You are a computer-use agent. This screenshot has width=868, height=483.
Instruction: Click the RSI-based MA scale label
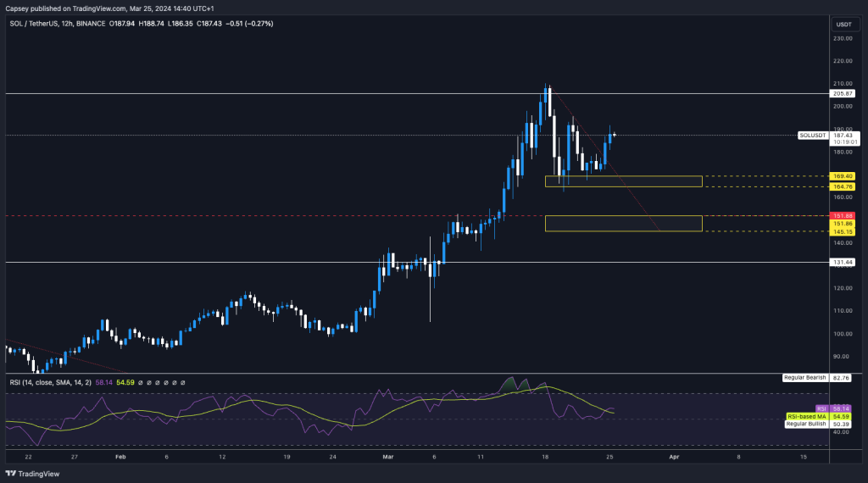tap(807, 417)
